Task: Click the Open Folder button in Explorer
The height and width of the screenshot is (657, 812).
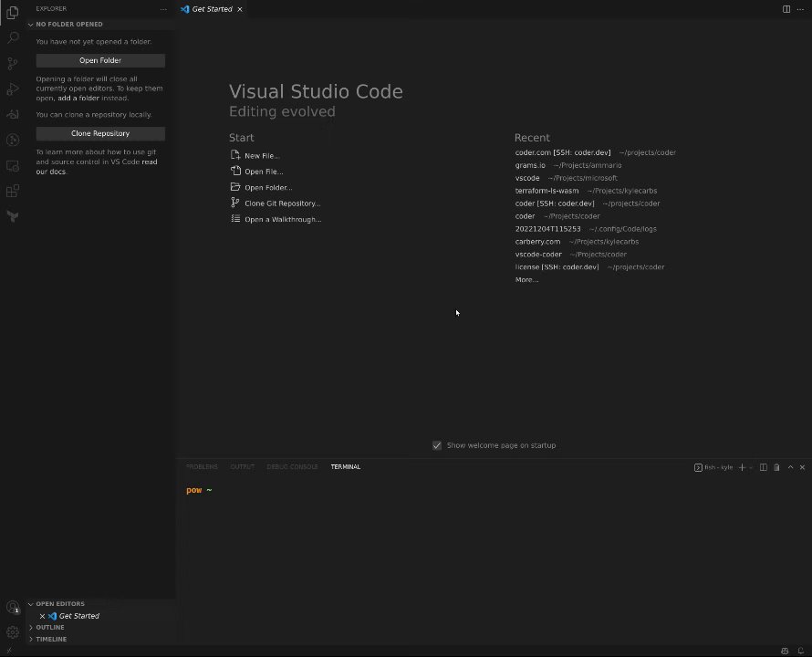Action: coord(100,60)
